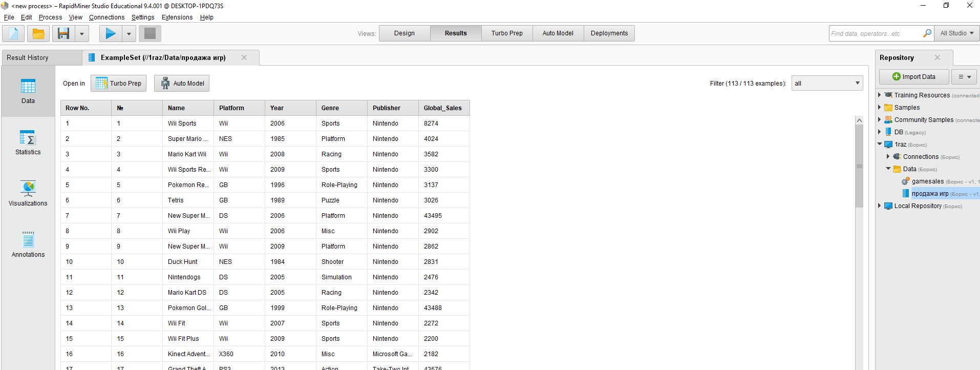Run the process with the play button
The height and width of the screenshot is (370, 980).
[x=111, y=34]
